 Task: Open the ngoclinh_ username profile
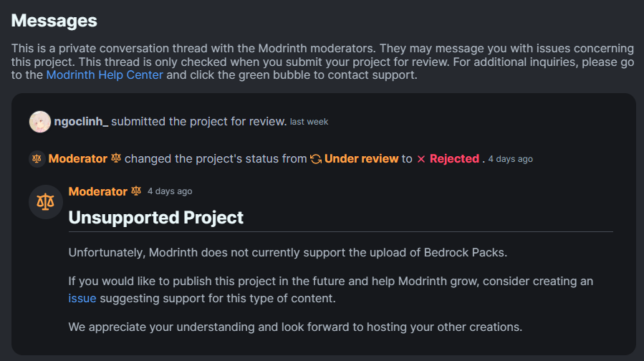click(82, 122)
